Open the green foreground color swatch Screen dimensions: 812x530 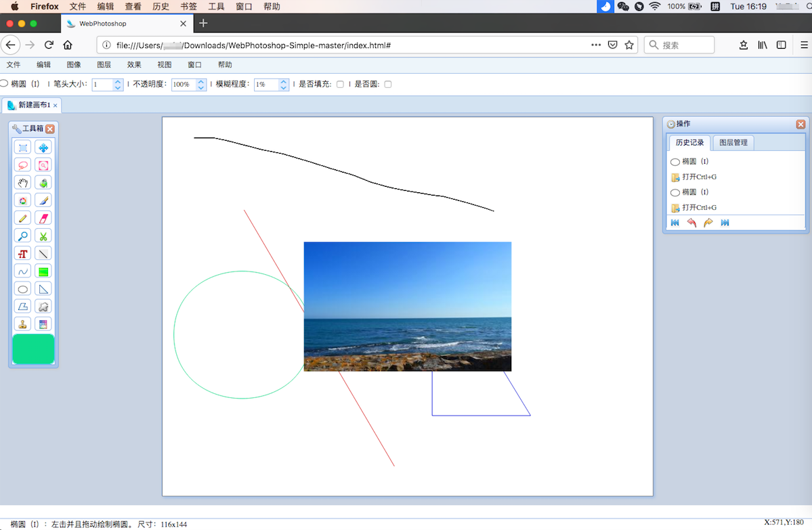33,349
